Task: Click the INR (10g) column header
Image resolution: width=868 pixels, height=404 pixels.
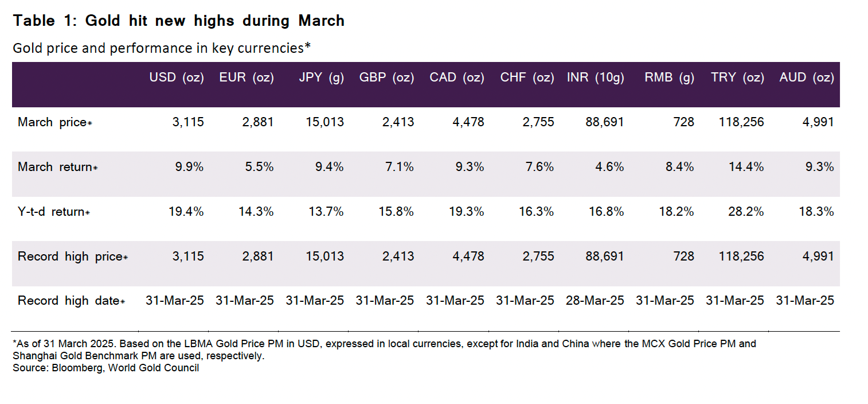Action: [595, 78]
